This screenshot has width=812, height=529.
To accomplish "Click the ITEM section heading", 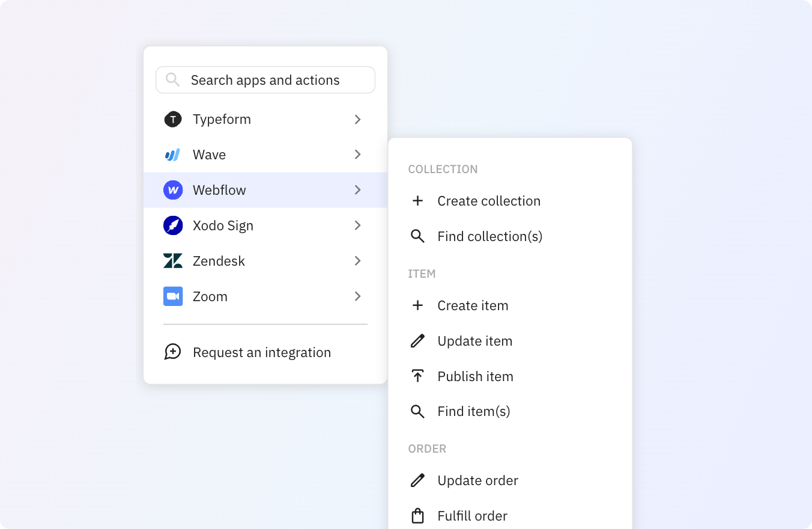I will pos(422,274).
